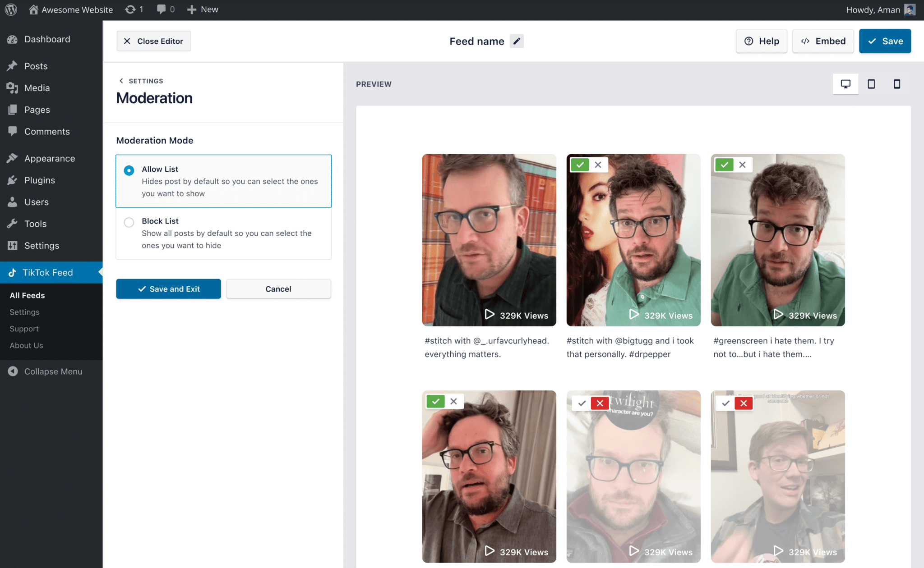Open the first video thumbnail #stitch urfavcurlyhead
This screenshot has height=568, width=924.
tap(489, 240)
